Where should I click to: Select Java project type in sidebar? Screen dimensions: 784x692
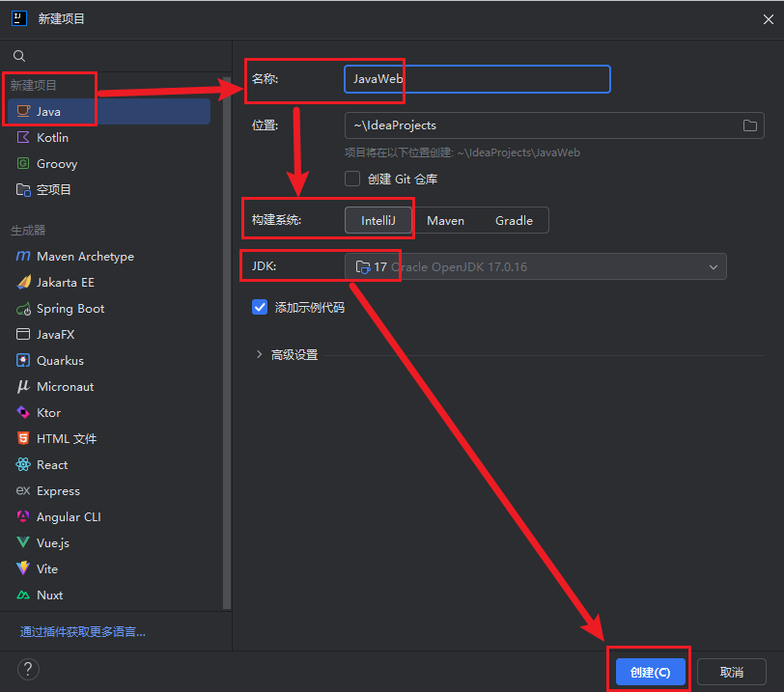(109, 111)
